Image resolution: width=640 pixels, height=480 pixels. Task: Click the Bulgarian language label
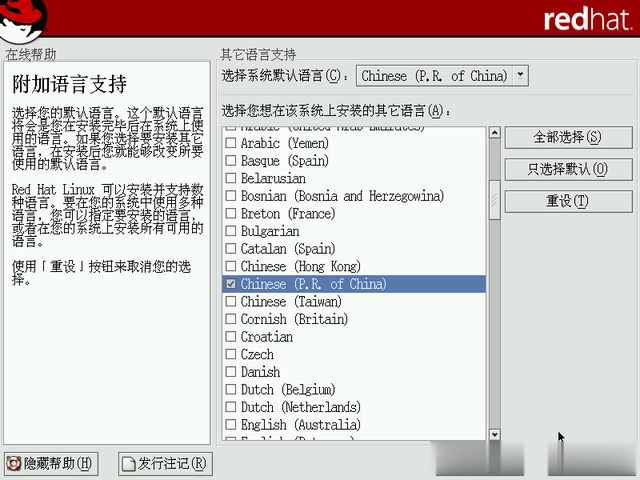point(270,231)
